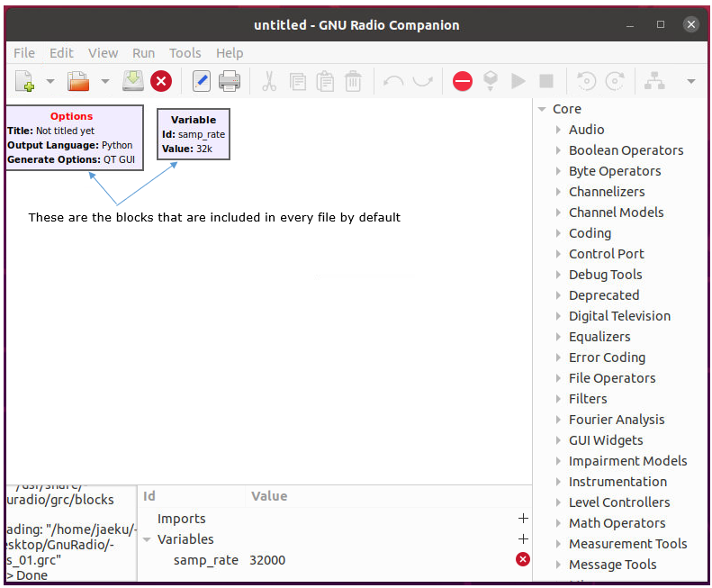Click Digital Television in block tree
712x588 pixels.
tap(619, 316)
